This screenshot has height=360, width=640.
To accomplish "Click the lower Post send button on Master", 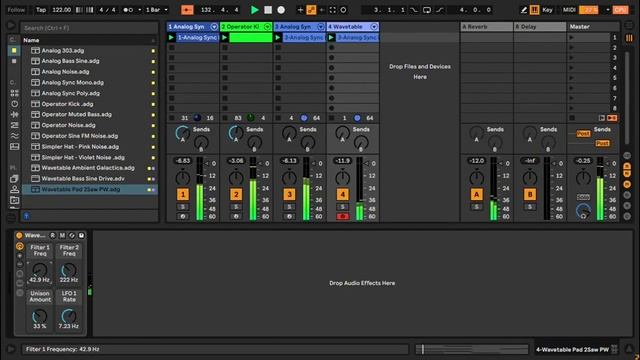I will pos(602,143).
